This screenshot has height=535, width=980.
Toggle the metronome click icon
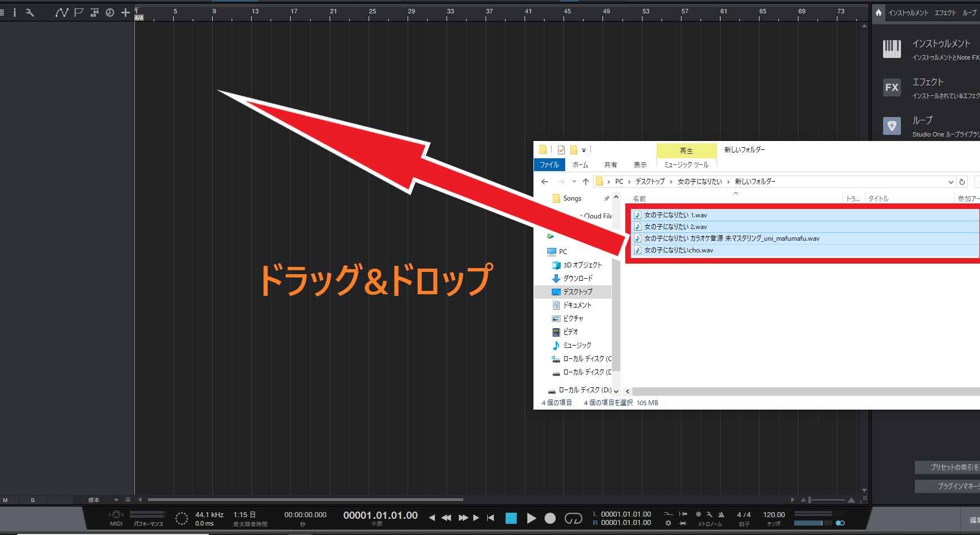click(x=721, y=514)
